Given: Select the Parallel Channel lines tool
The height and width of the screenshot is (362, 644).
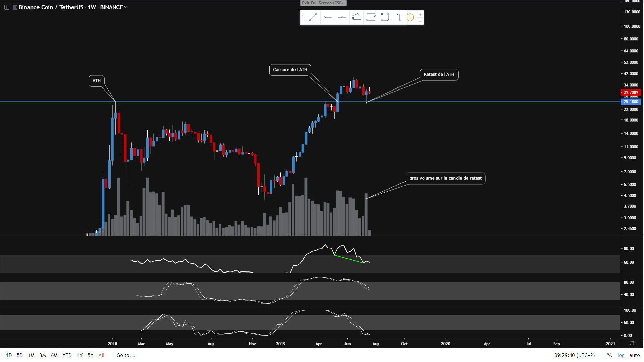Looking at the screenshot, I should coord(371,17).
